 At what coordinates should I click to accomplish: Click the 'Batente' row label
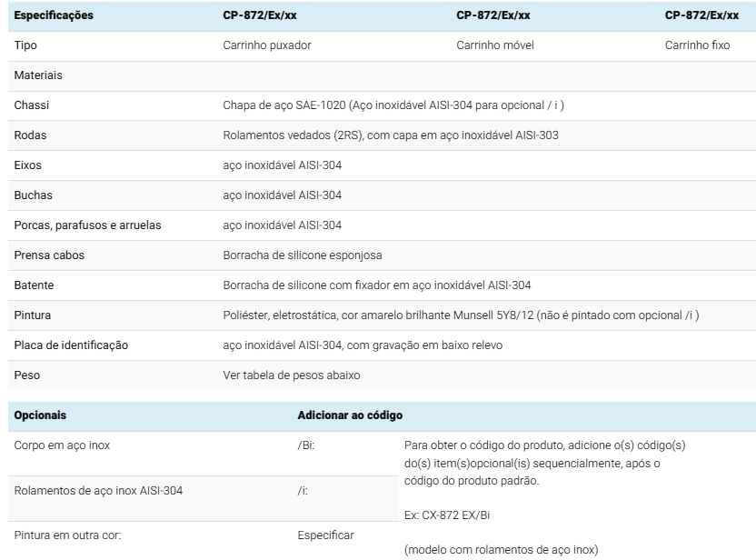[35, 285]
